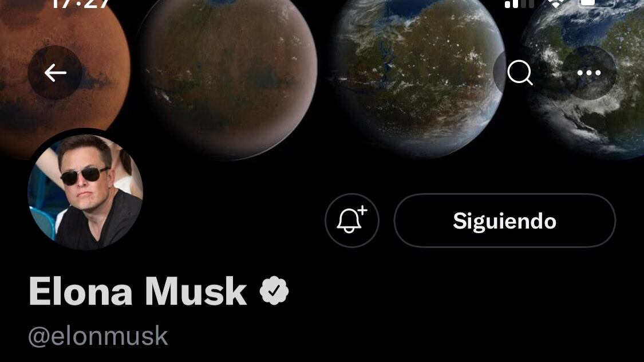Tap the clock time in status bar
The height and width of the screenshot is (362, 644).
pyautogui.click(x=80, y=4)
